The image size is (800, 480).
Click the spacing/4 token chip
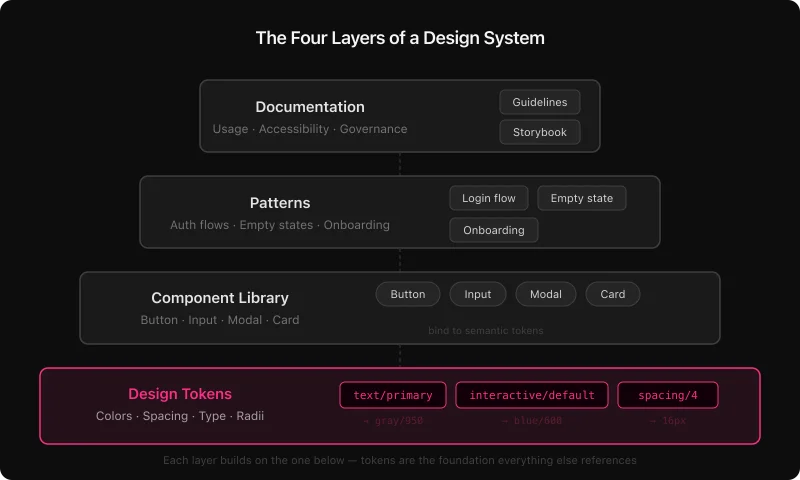[668, 395]
